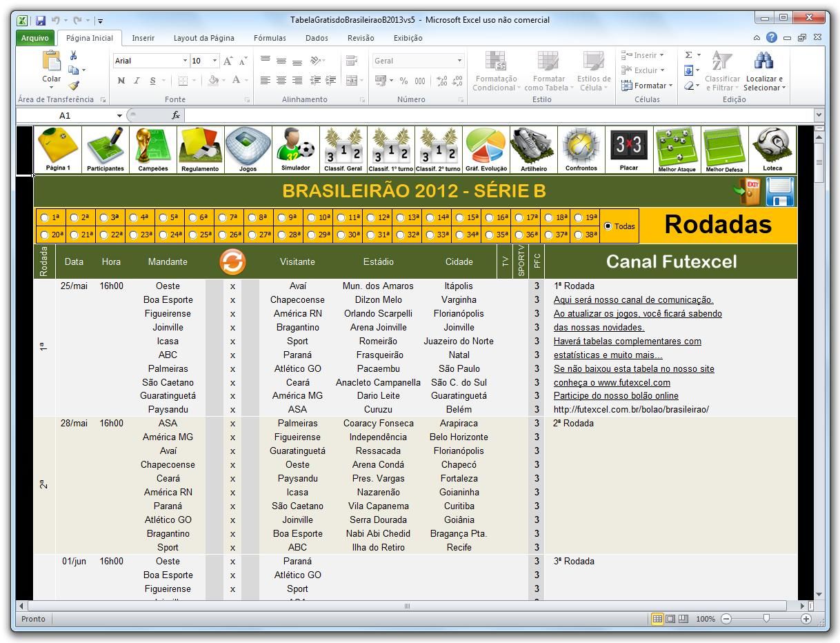The width and height of the screenshot is (840, 643).
Task: Switch to Page Layout view button
Action: pos(670,619)
